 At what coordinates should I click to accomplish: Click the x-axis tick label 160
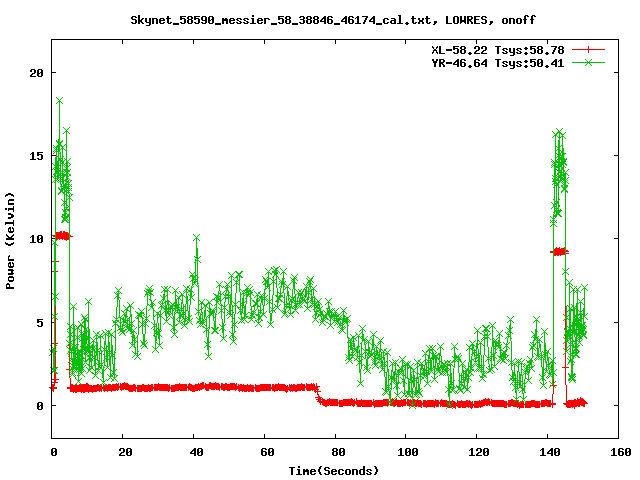[621, 452]
